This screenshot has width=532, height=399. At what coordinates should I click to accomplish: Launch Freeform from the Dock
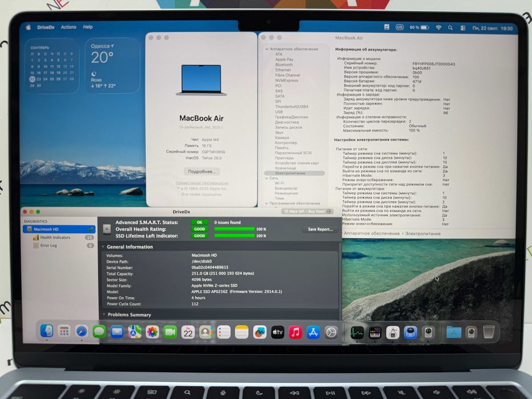click(x=259, y=332)
